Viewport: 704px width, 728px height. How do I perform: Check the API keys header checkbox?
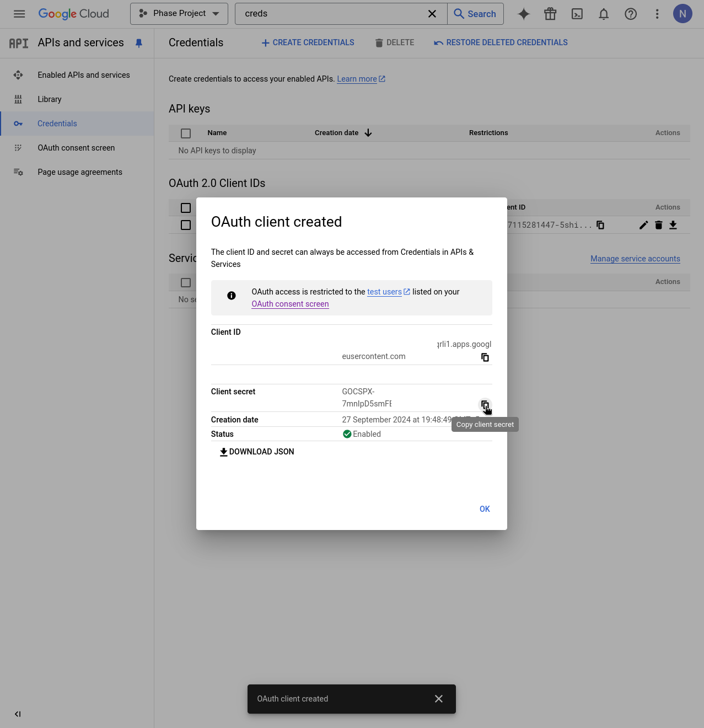coord(186,133)
